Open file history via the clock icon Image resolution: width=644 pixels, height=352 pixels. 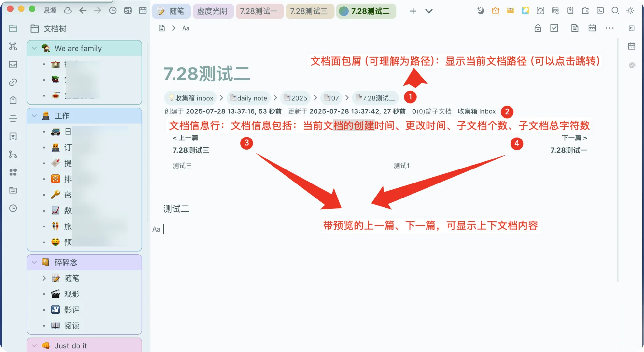[x=13, y=208]
